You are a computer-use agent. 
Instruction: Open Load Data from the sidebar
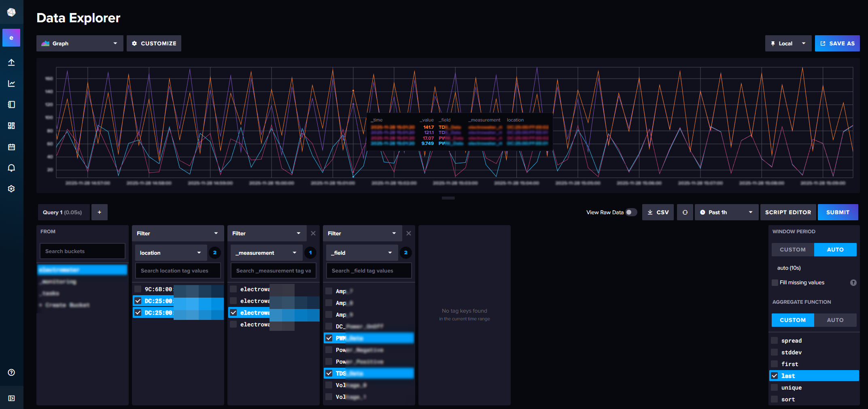click(11, 62)
